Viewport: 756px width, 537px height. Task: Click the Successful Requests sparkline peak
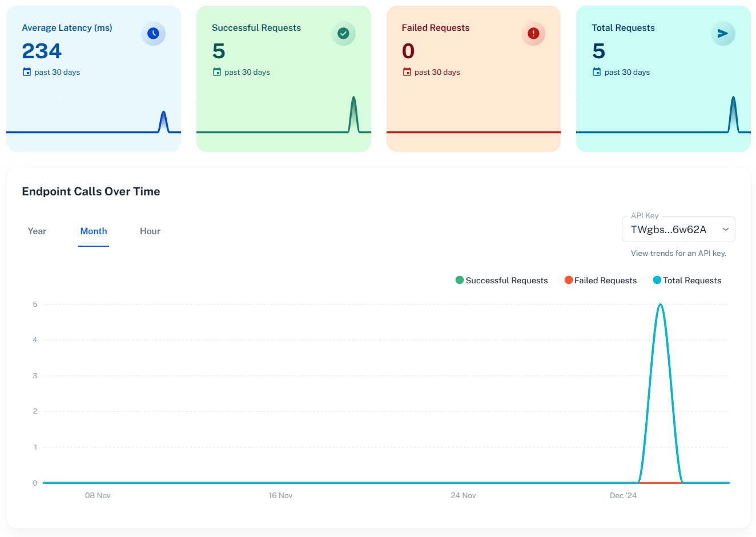354,97
